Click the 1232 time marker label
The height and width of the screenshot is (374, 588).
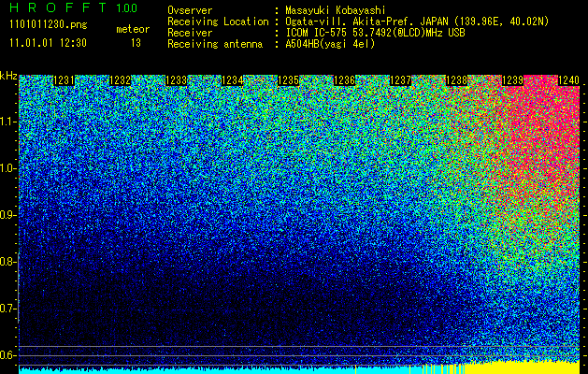coord(121,80)
